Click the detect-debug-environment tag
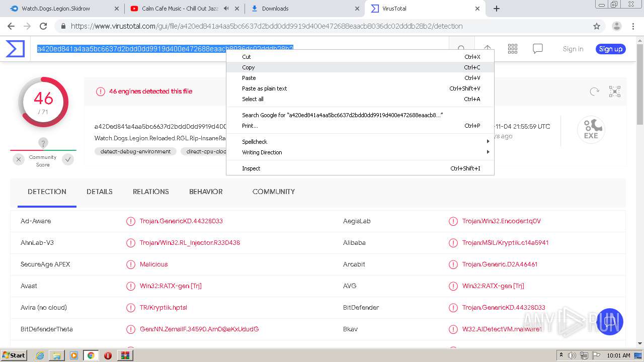Viewport: 644px width, 362px height. [135, 151]
